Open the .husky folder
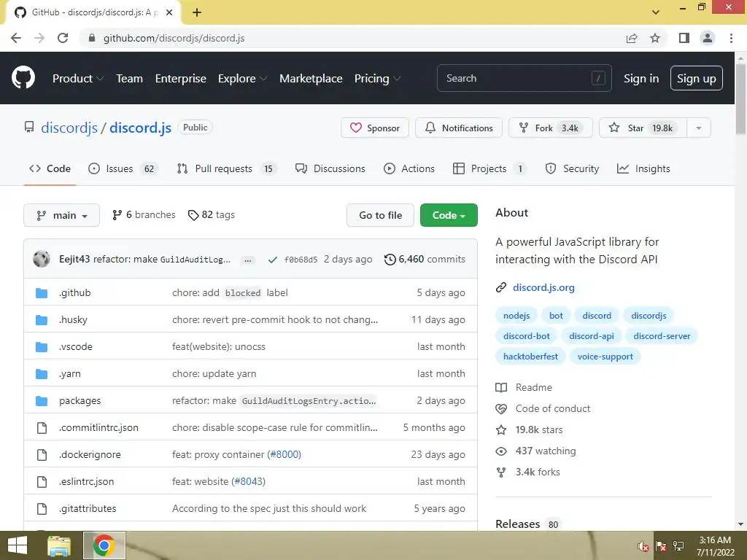This screenshot has width=747, height=560. (73, 319)
